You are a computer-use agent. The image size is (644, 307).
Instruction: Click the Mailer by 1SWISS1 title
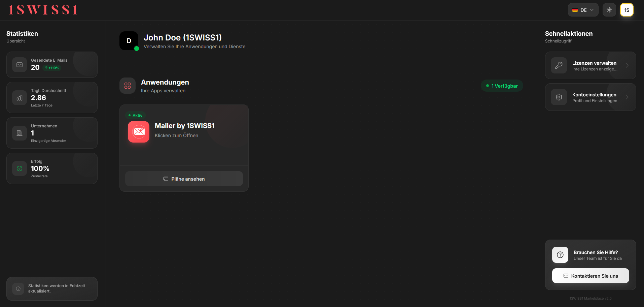(x=185, y=126)
